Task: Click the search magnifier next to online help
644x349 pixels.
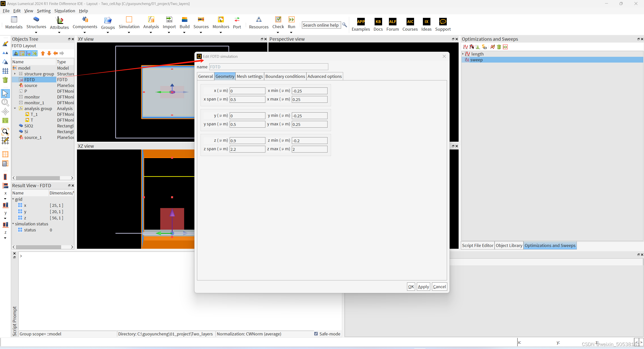Action: (344, 25)
